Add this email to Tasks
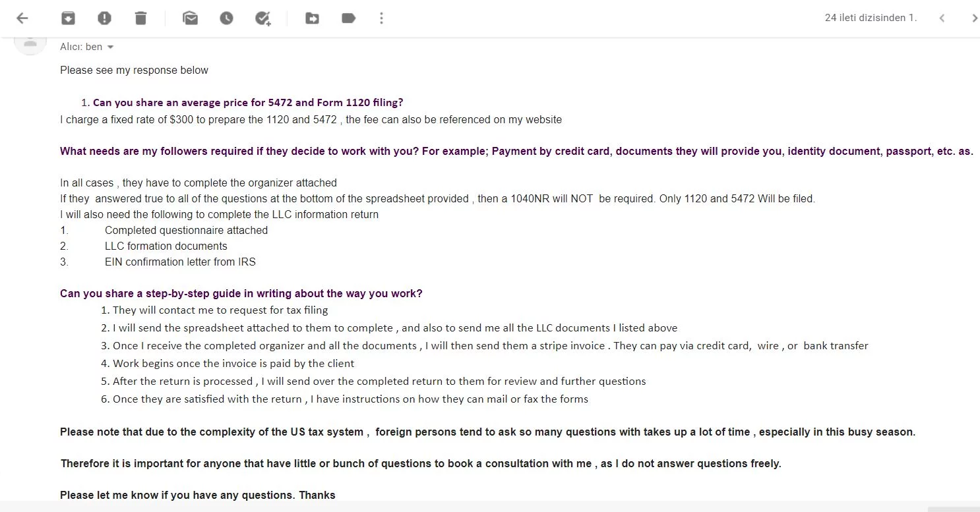The height and width of the screenshot is (512, 980). click(263, 18)
